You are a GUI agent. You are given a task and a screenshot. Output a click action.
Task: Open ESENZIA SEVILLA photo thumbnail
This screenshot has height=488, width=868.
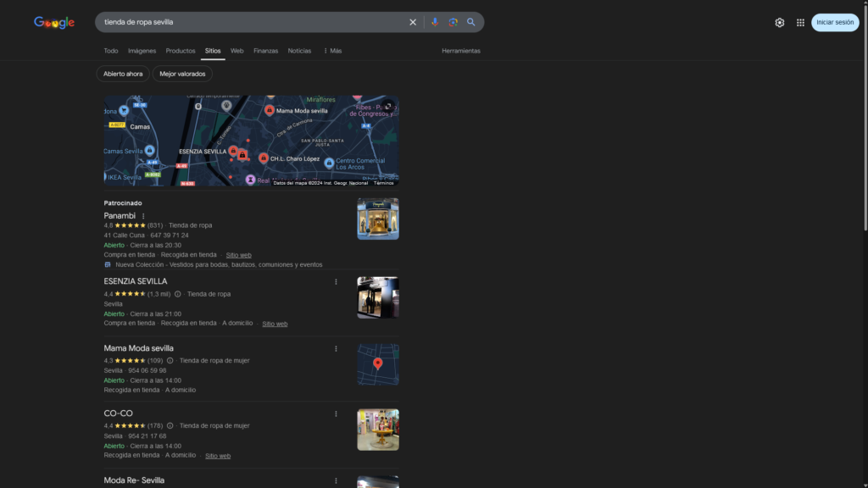378,297
